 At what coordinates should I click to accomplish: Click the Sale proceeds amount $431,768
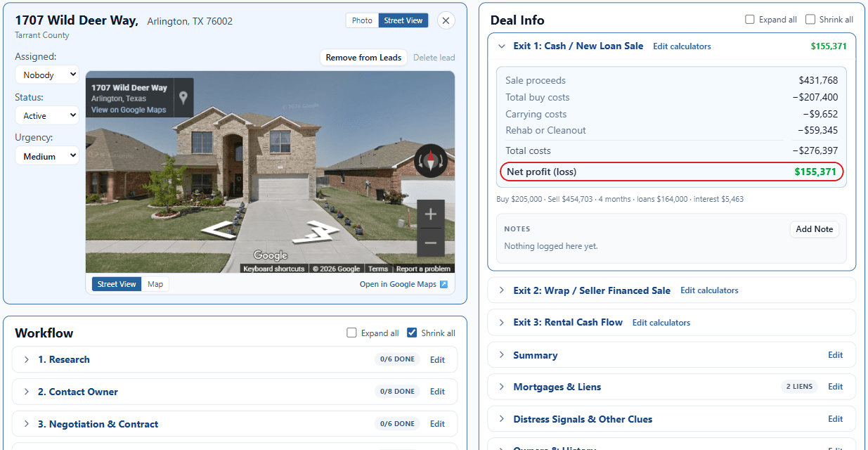(818, 81)
